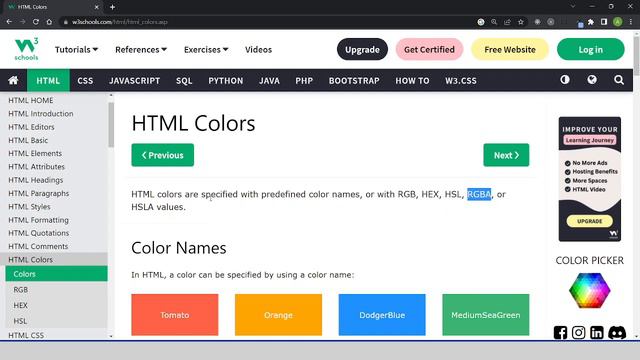Select the JAVA tutorial tab
Screen dimensions: 640x360
pos(269,80)
